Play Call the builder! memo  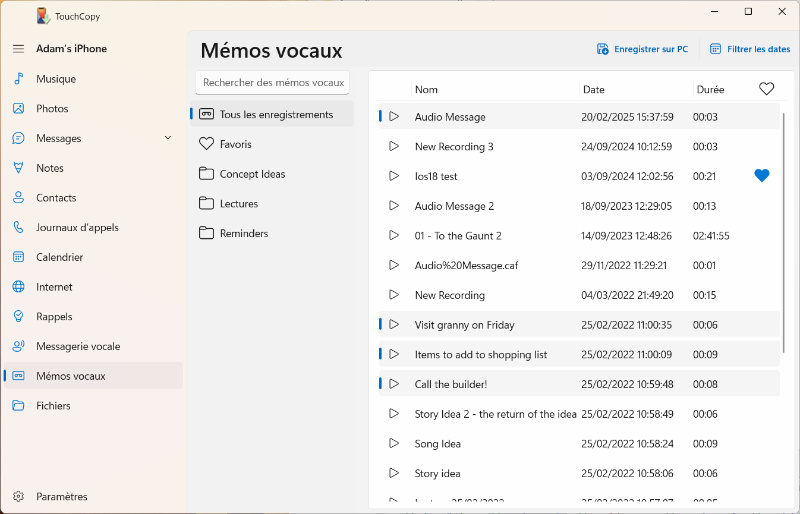[394, 384]
